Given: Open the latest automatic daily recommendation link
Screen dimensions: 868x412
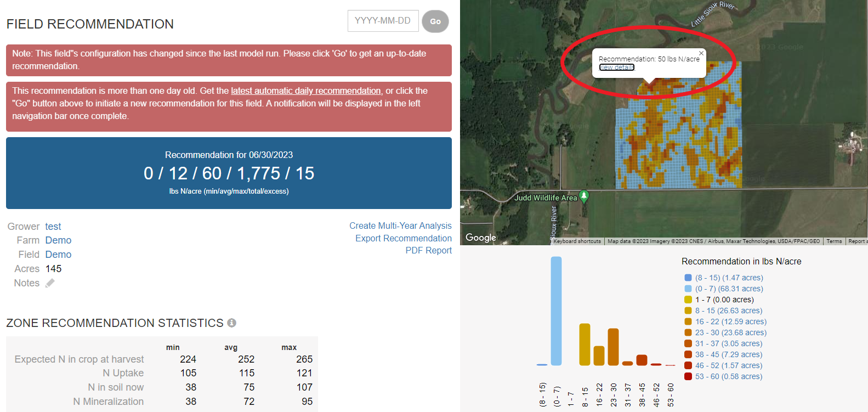Looking at the screenshot, I should 305,91.
